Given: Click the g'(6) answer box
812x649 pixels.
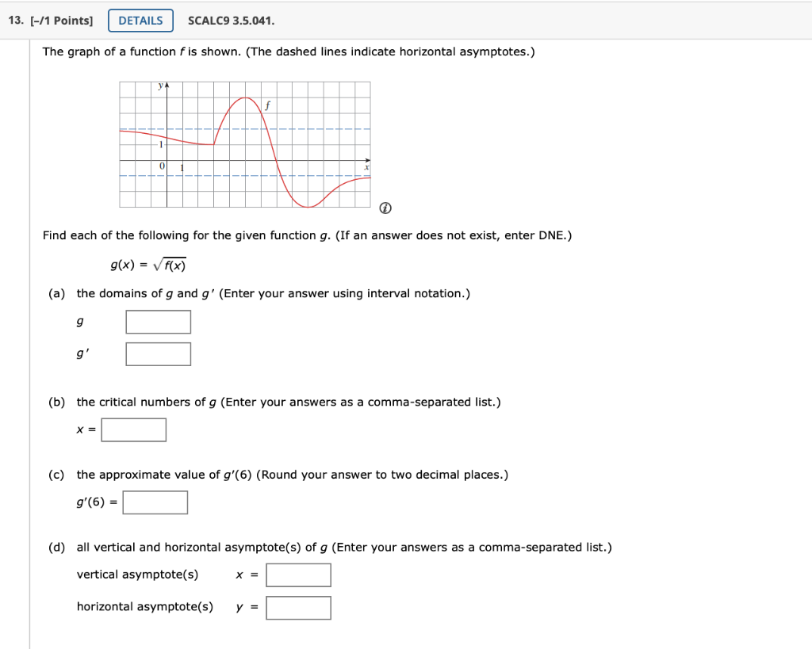Looking at the screenshot, I should coord(155,502).
